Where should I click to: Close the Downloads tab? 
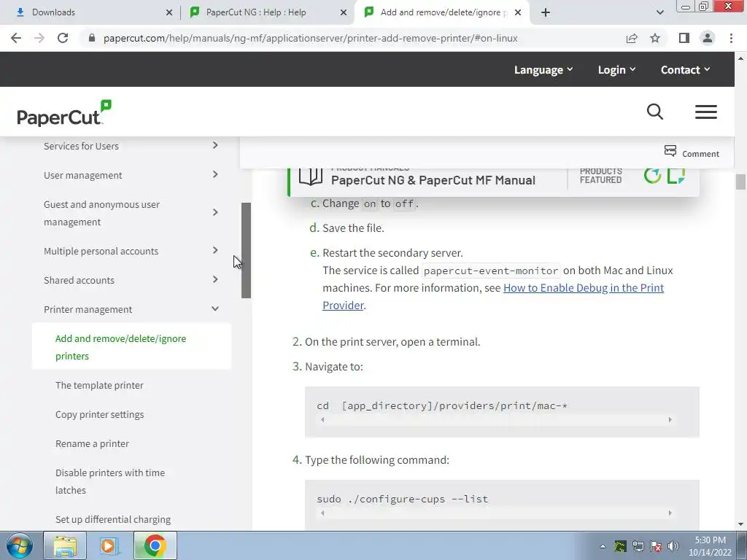click(169, 12)
